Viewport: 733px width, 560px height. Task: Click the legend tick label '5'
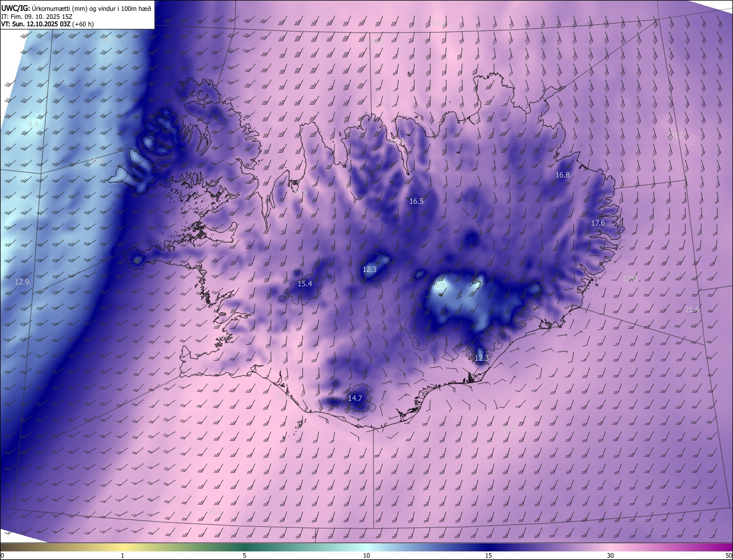pyautogui.click(x=245, y=555)
